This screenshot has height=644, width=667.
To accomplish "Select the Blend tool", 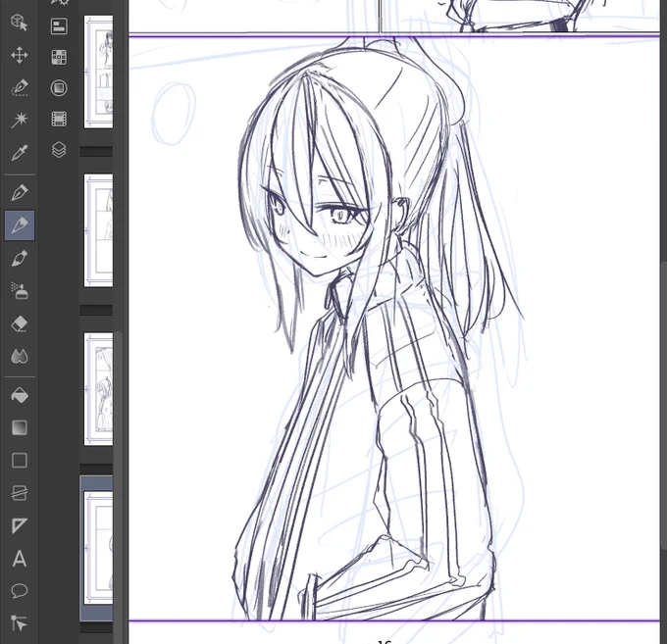I will click(20, 356).
